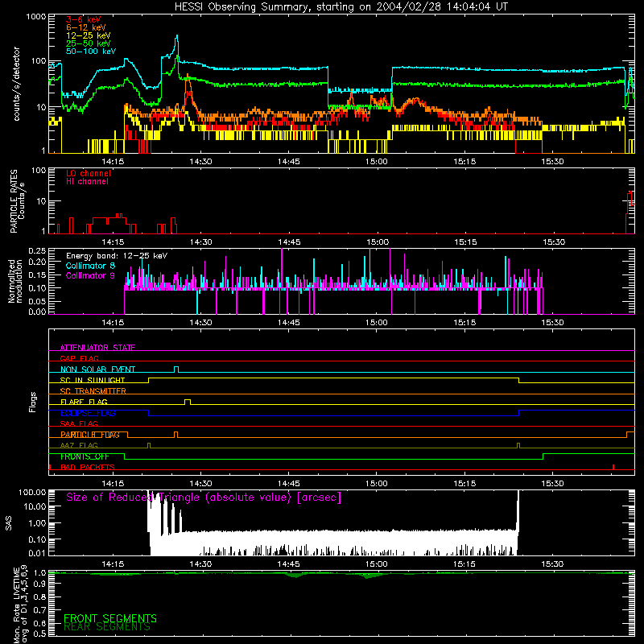Click the '0.5' livetime y-axis value
The image size is (644, 644).
(x=39, y=634)
